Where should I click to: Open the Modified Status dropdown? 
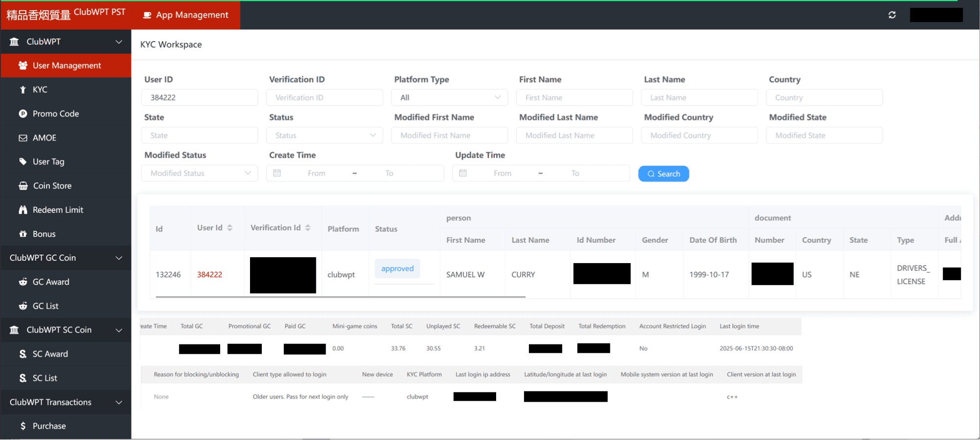tap(200, 173)
